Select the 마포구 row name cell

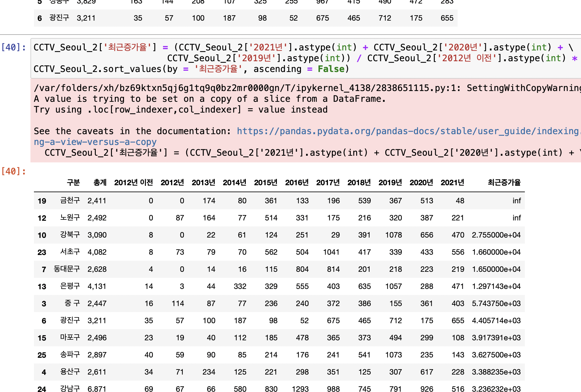click(70, 337)
